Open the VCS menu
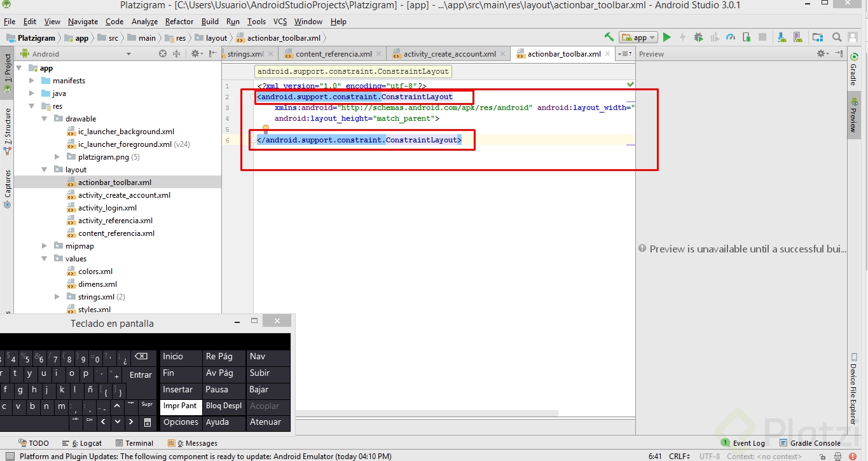The height and width of the screenshot is (461, 868). (279, 22)
